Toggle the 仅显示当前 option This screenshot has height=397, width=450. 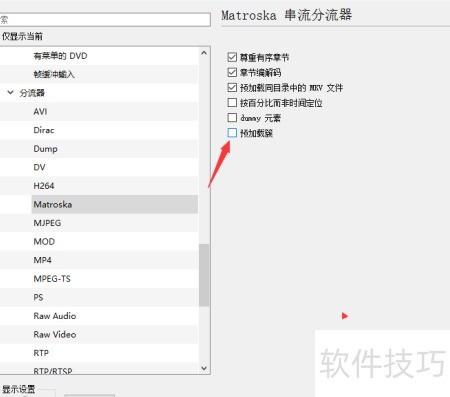(22, 36)
